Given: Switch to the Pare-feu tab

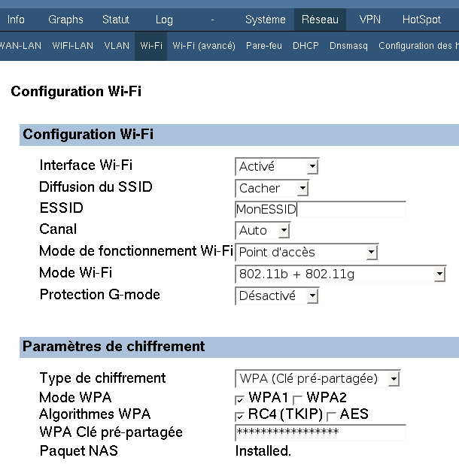Looking at the screenshot, I should coord(264,46).
